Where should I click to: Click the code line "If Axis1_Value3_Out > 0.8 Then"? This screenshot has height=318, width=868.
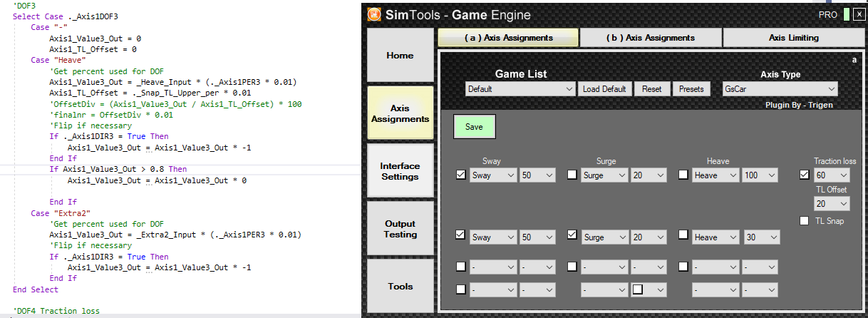coord(118,170)
